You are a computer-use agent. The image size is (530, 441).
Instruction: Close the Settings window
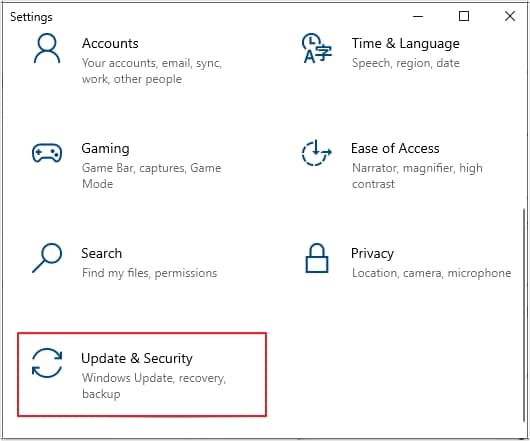[510, 16]
